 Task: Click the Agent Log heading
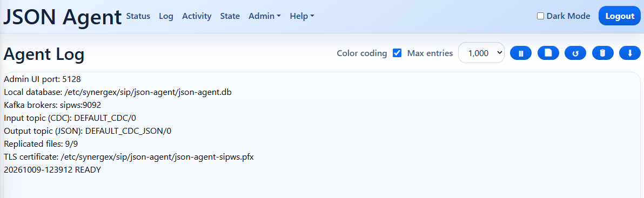pyautogui.click(x=44, y=54)
